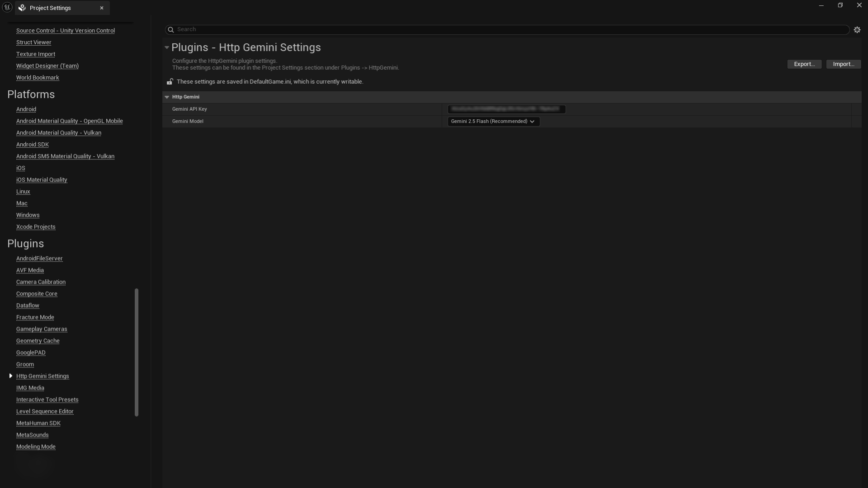Select the Project Settings tab
The width and height of the screenshot is (868, 488).
[62, 8]
